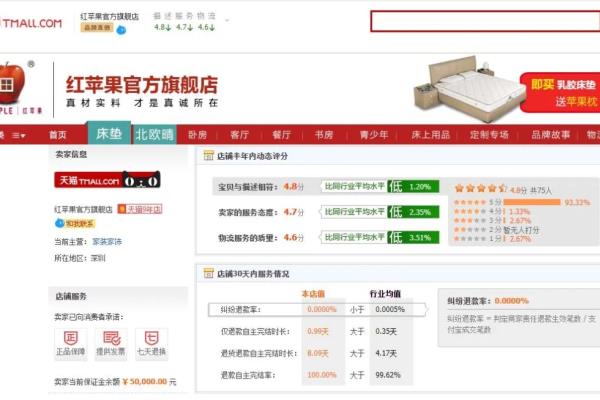Click the 品牌直销 badge in header
The width and height of the screenshot is (600, 400).
96,28
